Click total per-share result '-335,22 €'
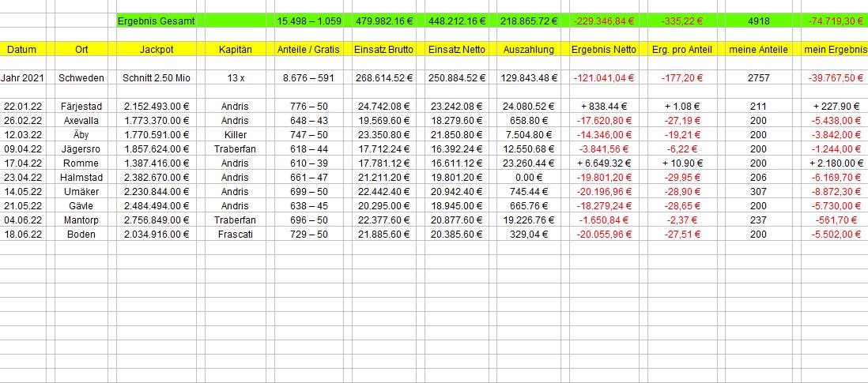 click(x=681, y=21)
